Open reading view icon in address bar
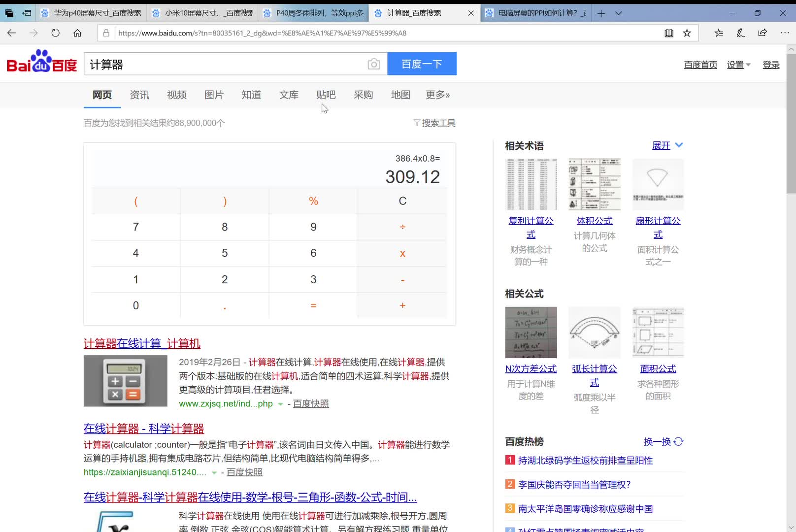The image size is (796, 532). coord(669,33)
